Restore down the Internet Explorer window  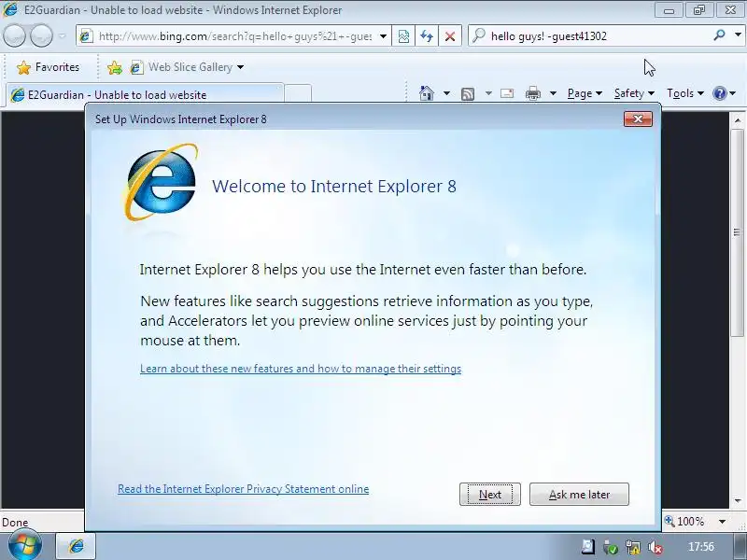point(699,10)
